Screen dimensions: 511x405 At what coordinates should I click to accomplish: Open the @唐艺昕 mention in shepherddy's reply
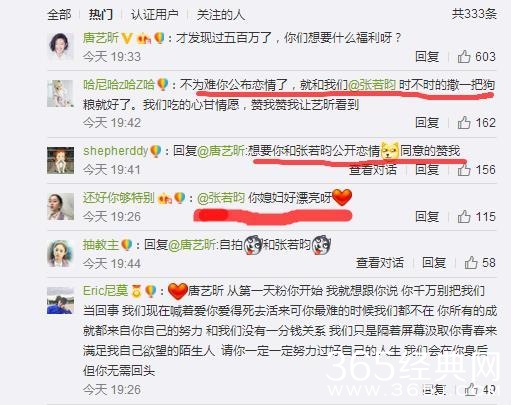(x=221, y=151)
